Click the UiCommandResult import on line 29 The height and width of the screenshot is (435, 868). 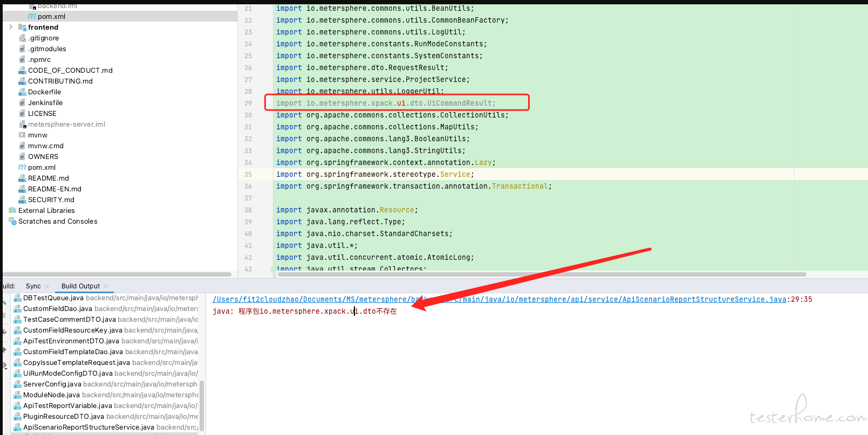pos(386,103)
